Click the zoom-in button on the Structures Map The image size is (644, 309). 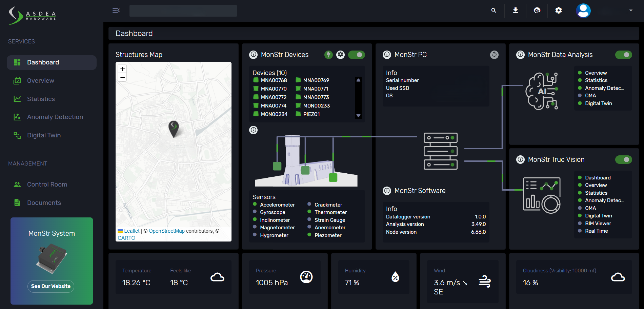coord(122,69)
